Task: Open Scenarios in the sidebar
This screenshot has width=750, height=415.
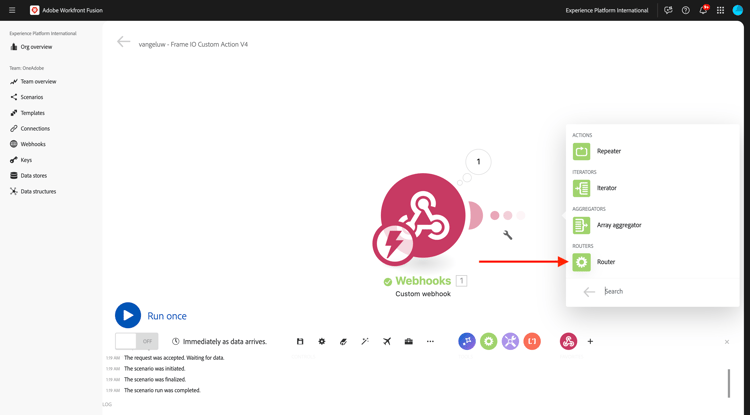Action: click(x=27, y=97)
